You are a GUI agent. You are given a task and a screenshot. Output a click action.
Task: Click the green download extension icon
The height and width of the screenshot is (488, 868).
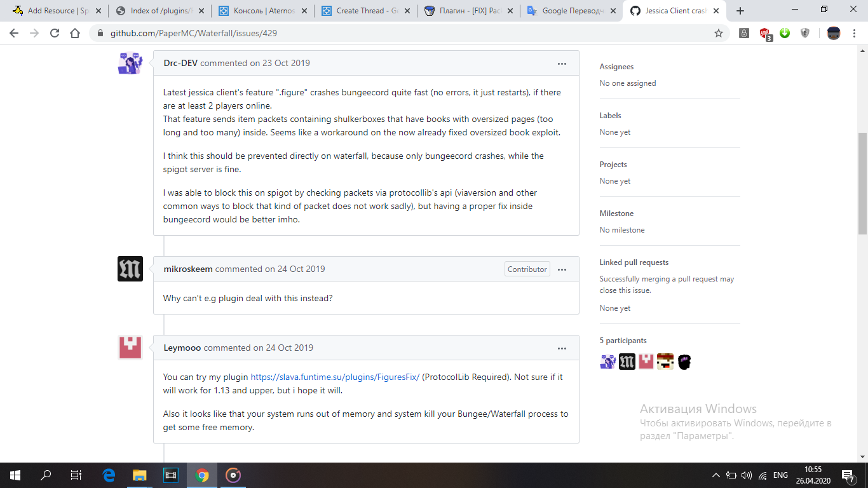point(785,33)
